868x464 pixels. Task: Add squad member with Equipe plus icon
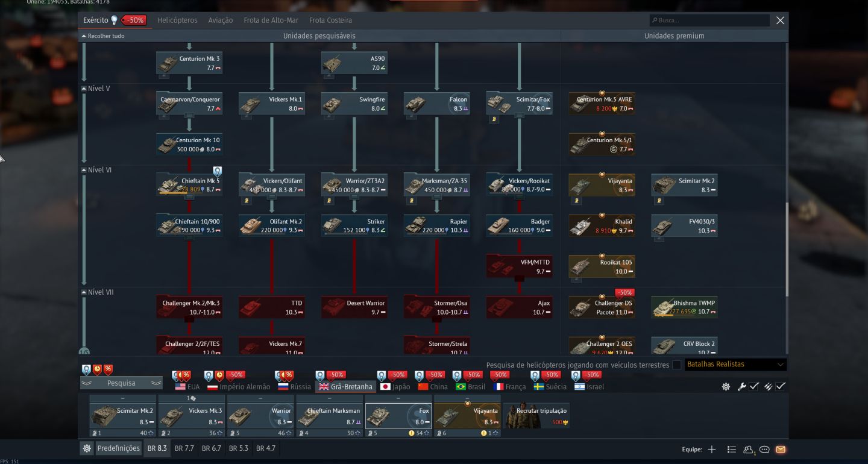[x=712, y=450]
